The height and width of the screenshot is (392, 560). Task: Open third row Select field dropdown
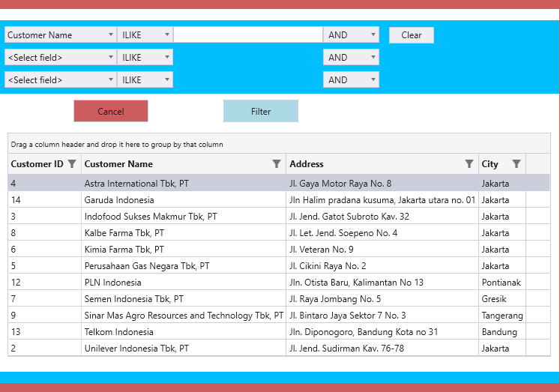pos(61,79)
